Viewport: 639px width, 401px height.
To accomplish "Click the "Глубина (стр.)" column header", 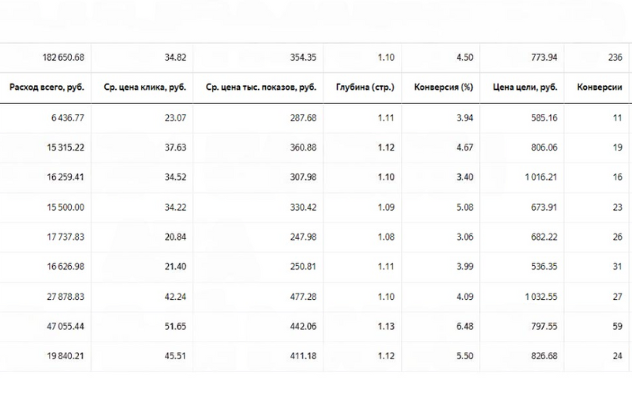I will (x=368, y=87).
